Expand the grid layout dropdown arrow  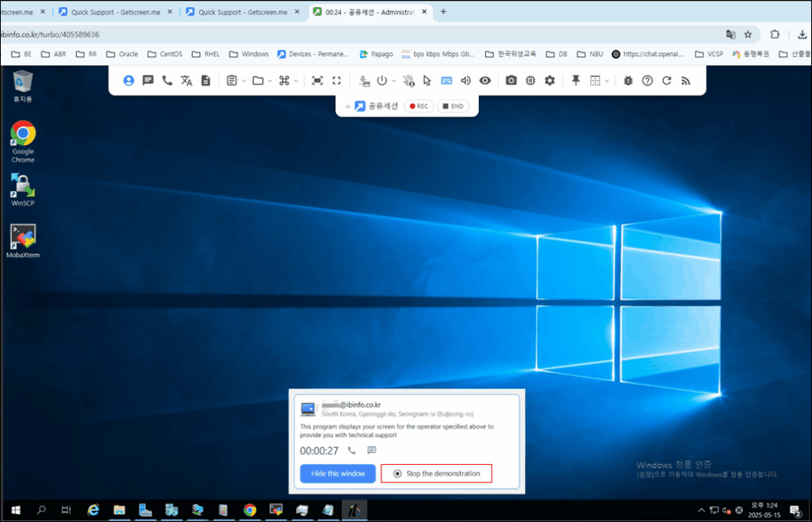click(607, 81)
